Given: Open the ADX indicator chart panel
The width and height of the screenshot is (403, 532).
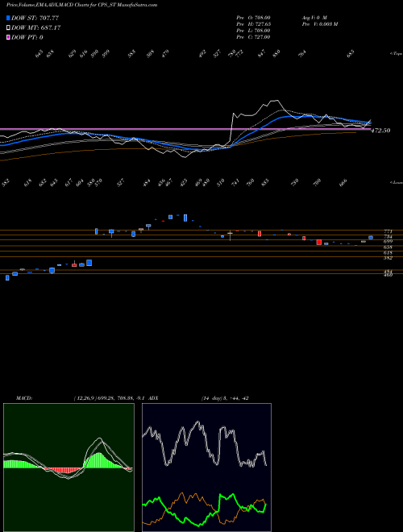Looking at the screenshot, I should tap(206, 468).
